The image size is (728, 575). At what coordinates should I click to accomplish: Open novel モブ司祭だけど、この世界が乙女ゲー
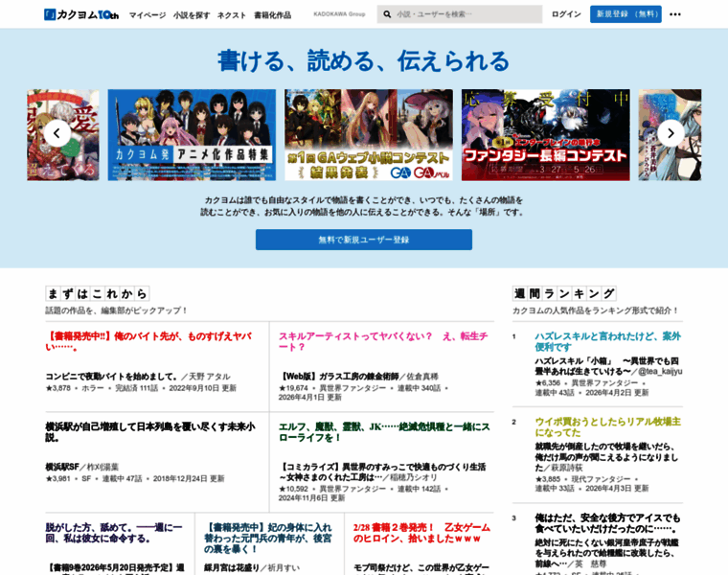coord(421,568)
